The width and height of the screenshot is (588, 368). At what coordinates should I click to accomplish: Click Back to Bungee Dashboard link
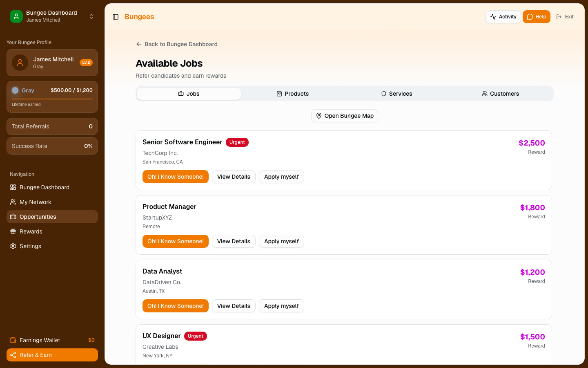click(x=177, y=44)
